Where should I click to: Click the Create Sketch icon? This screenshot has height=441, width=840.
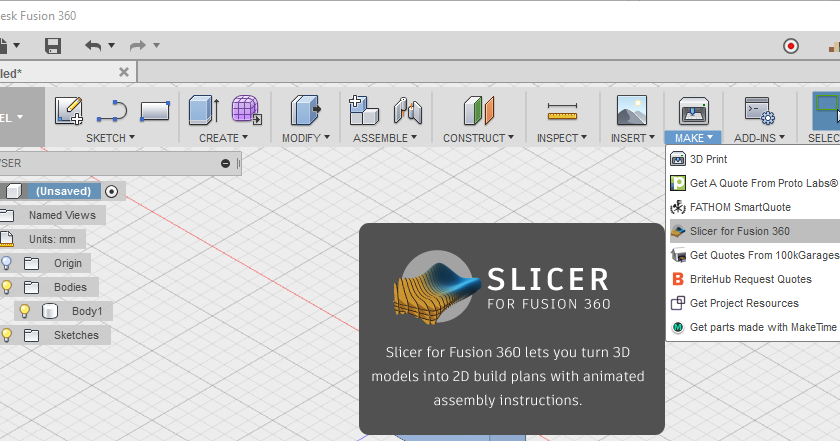[x=69, y=110]
